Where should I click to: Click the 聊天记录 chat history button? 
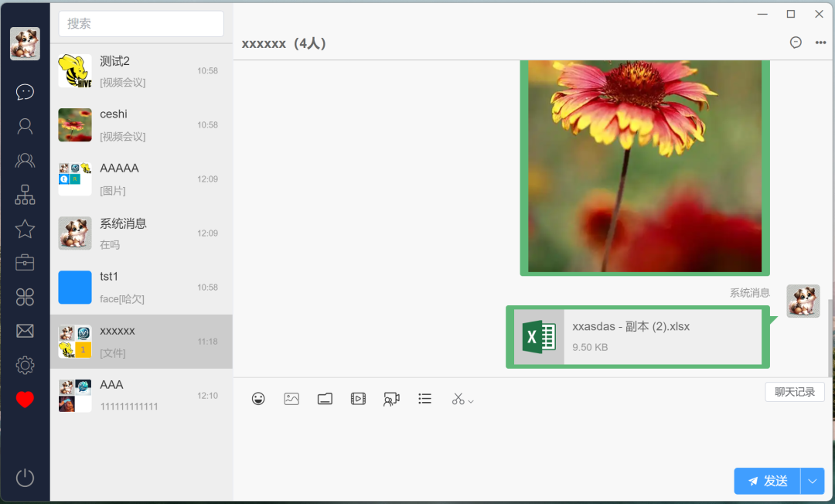[x=795, y=392]
